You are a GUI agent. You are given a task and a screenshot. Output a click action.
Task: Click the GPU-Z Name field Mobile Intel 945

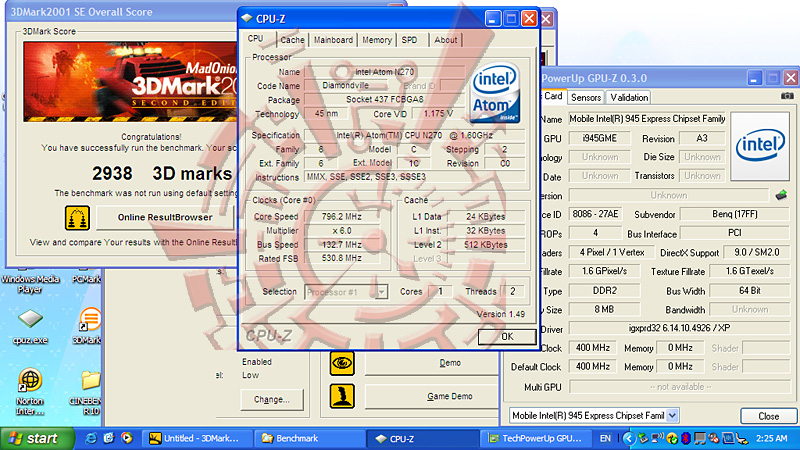647,119
